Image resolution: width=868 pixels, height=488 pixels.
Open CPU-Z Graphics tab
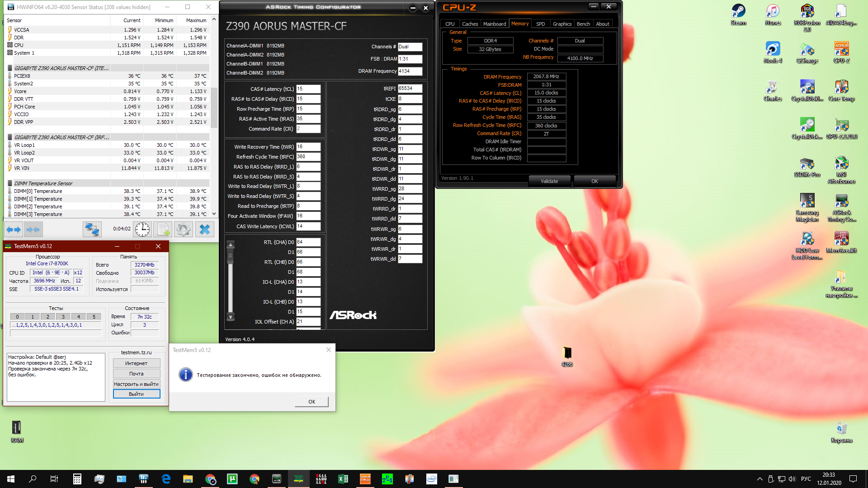562,24
